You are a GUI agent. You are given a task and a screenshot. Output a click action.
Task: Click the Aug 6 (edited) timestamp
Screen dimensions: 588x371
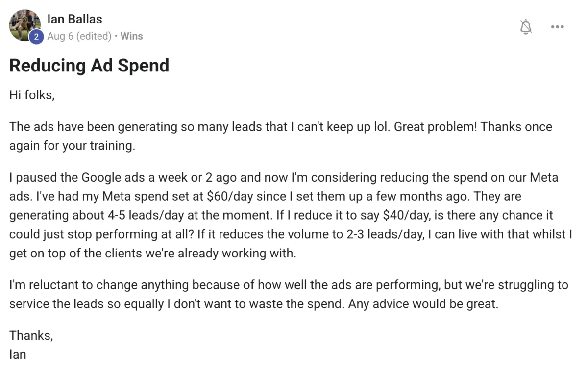click(x=79, y=36)
